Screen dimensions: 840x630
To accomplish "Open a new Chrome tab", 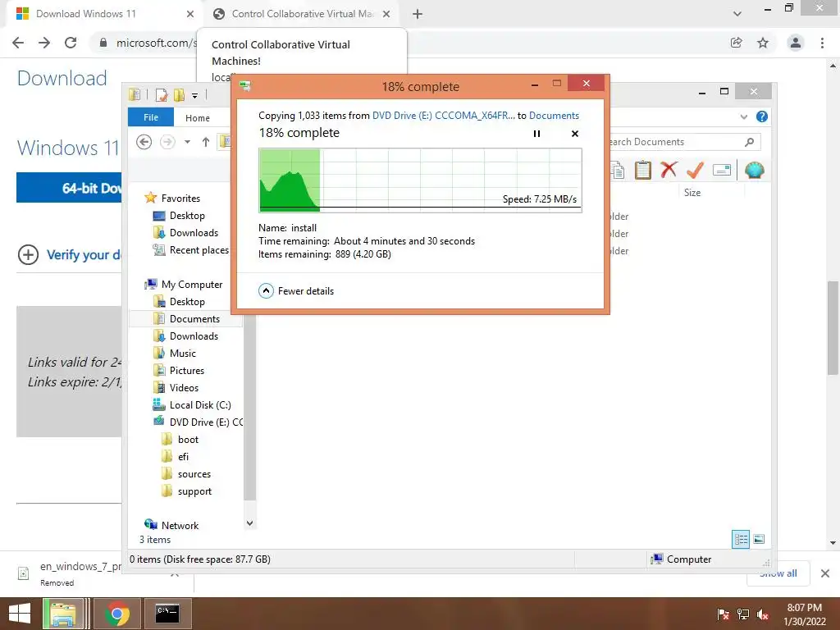I will (x=418, y=14).
